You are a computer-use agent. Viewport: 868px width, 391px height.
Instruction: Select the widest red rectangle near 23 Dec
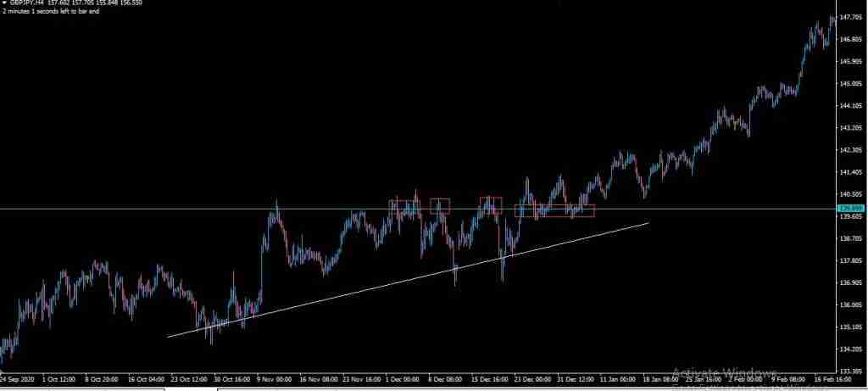(554, 211)
